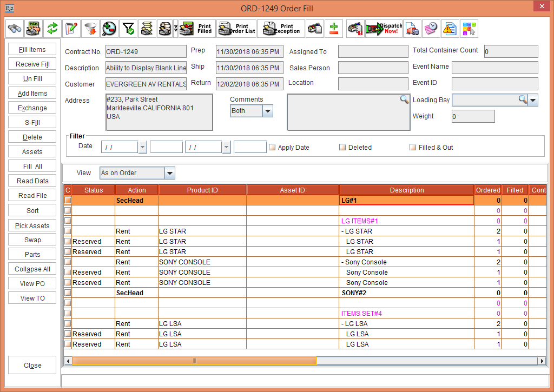Check the '- LG LSA' row checkbox
Image resolution: width=554 pixels, height=392 pixels.
pyautogui.click(x=68, y=323)
